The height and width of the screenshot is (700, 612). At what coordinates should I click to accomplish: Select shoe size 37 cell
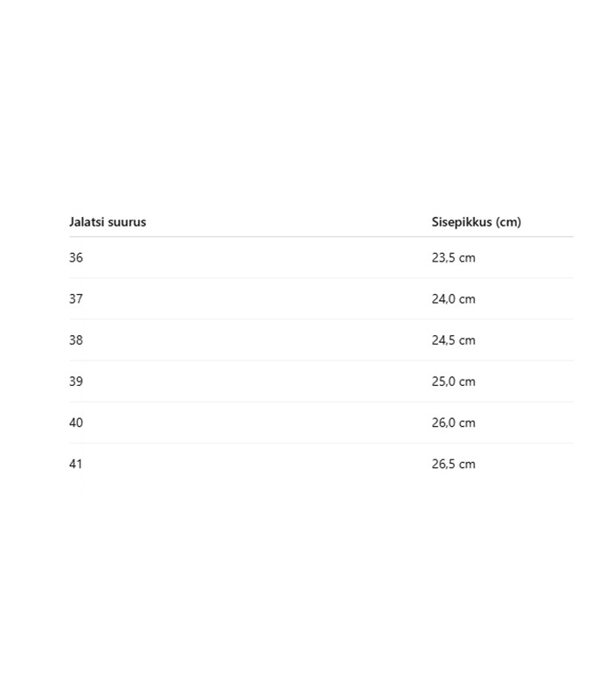(x=76, y=299)
